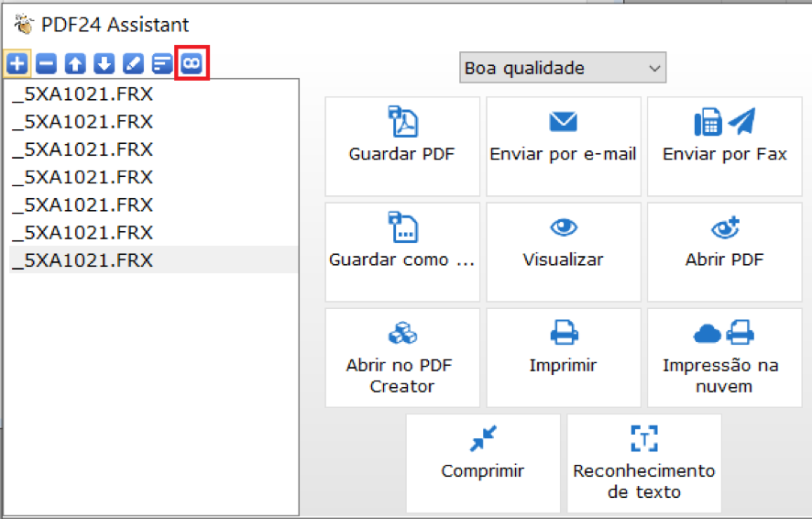
Task: Click the pencil rename icon
Action: [133, 63]
